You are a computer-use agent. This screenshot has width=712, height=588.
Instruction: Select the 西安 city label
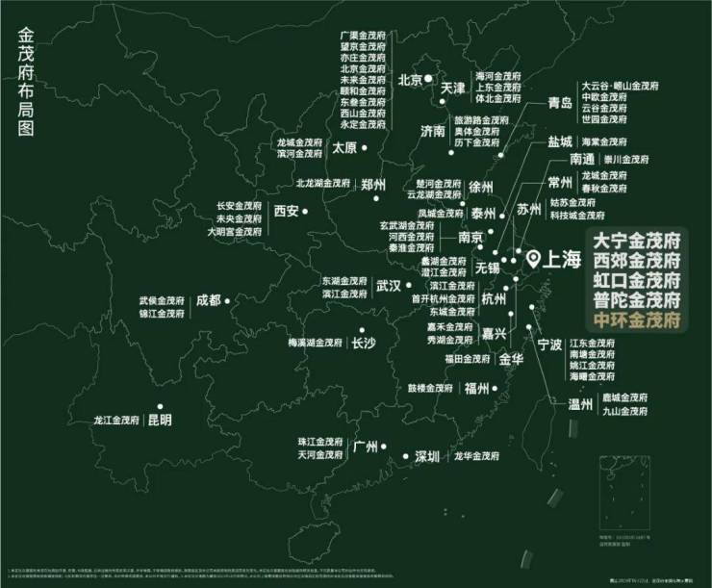[286, 211]
